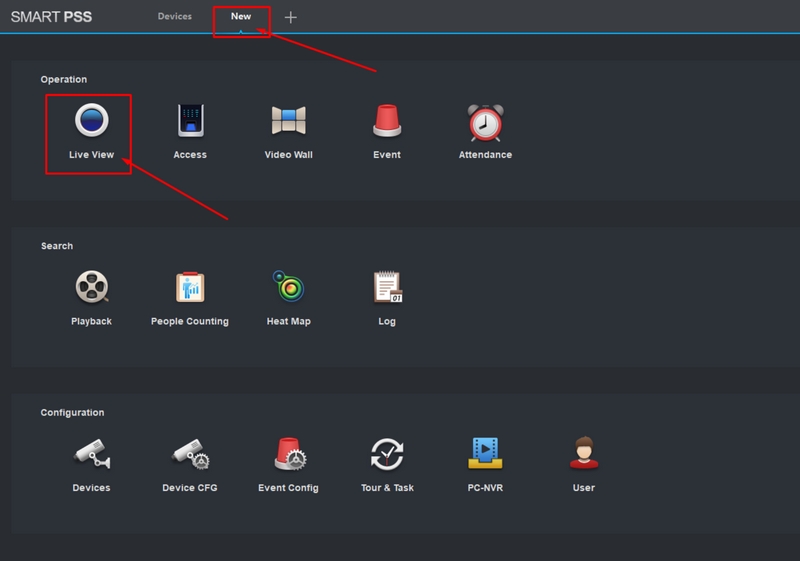Open the Playback film reel icon

[x=91, y=288]
